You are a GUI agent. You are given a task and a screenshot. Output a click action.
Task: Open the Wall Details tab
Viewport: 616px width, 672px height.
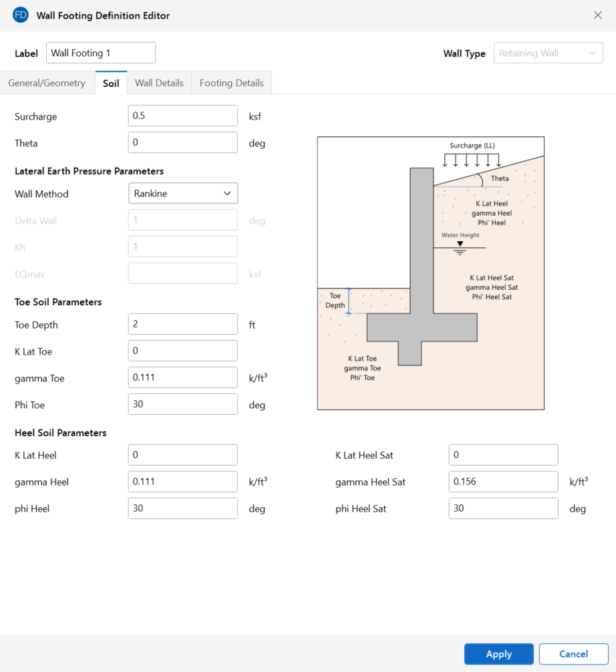(159, 83)
